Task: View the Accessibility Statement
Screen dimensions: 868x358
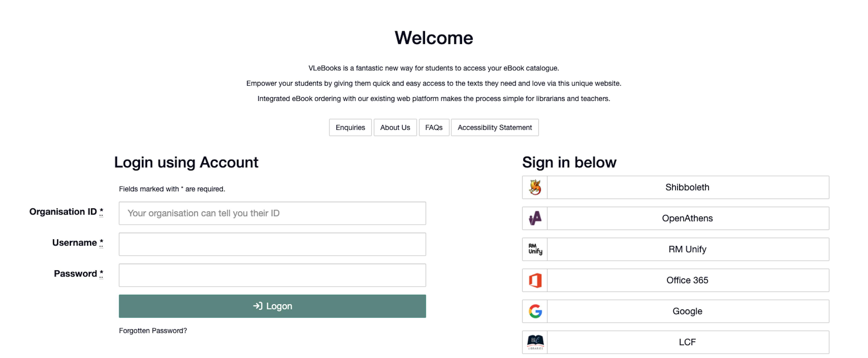Action: coord(494,127)
